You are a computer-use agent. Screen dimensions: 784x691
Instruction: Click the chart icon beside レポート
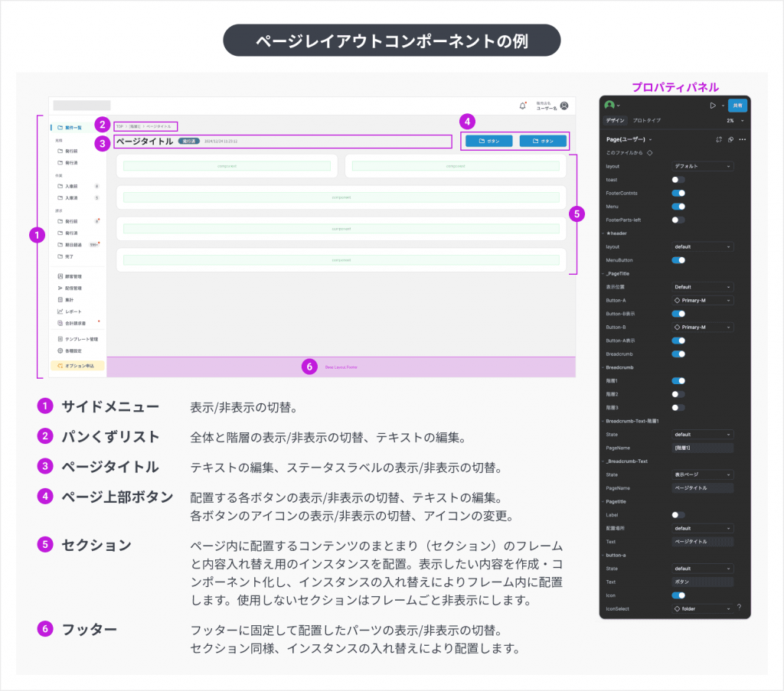(60, 311)
